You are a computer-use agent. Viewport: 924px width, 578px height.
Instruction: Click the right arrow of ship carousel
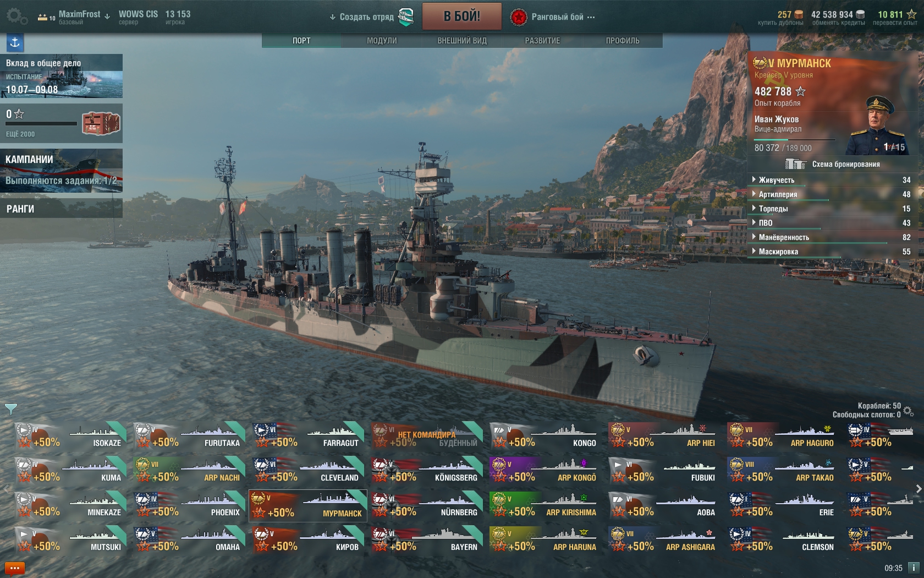pyautogui.click(x=919, y=489)
